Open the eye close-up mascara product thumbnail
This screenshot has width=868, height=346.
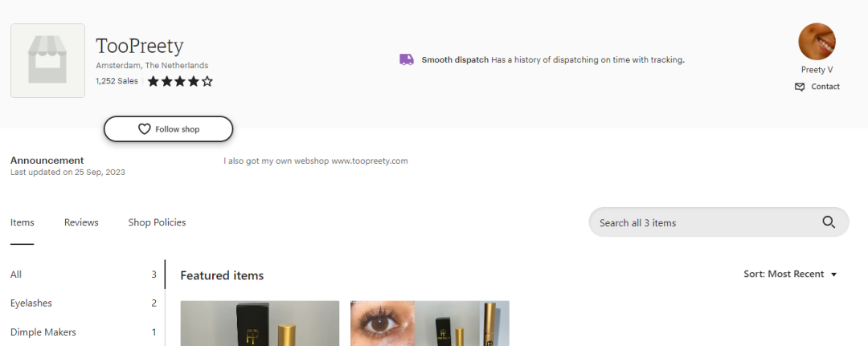429,324
